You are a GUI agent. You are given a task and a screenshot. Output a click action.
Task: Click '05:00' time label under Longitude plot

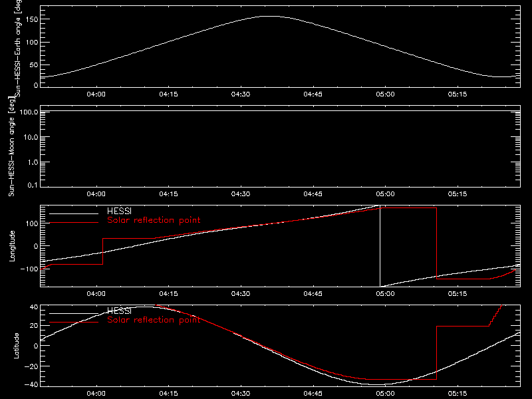point(385,294)
